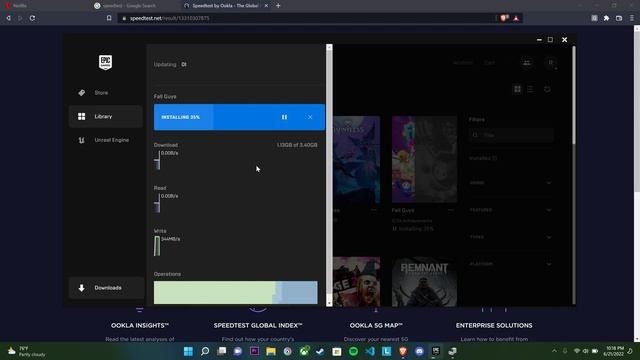The height and width of the screenshot is (360, 640).
Task: Bookmark this page icon
Action: click(x=109, y=18)
